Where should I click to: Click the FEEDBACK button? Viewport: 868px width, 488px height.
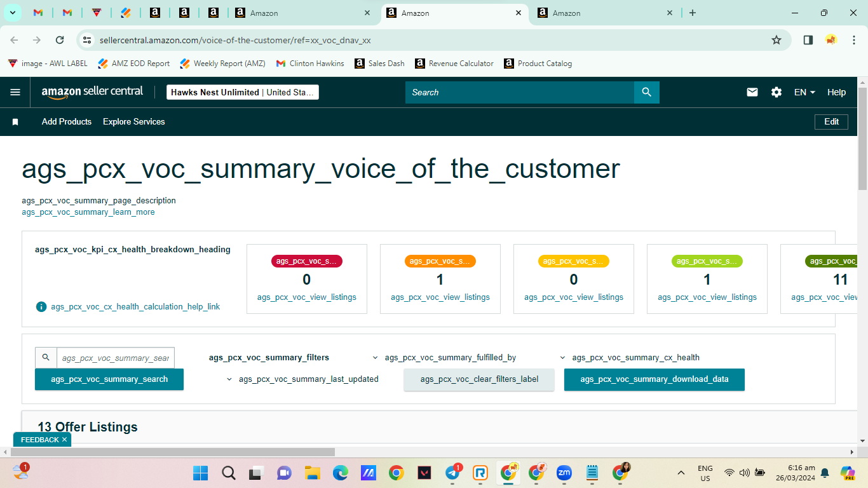[x=39, y=440]
